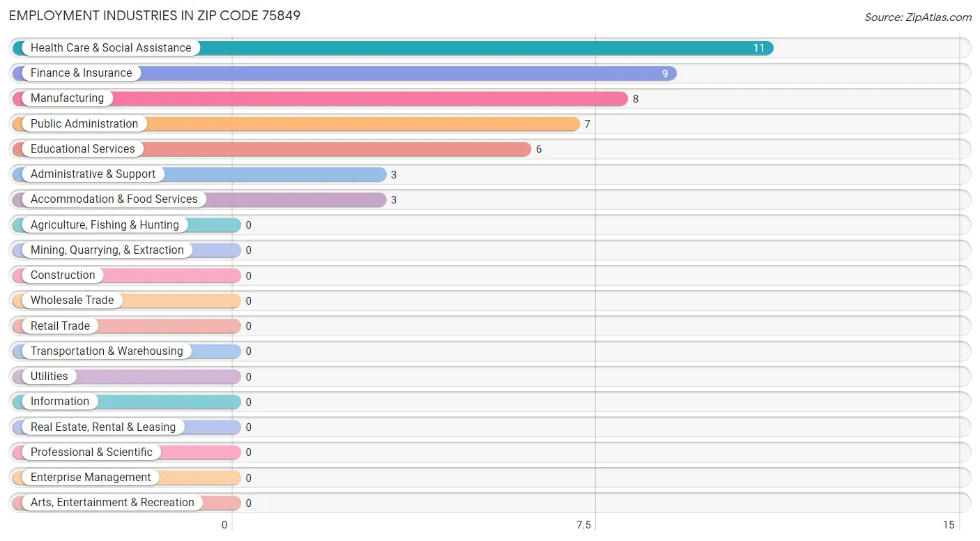Click value 3 next to Administrative & Support bar

click(x=394, y=175)
